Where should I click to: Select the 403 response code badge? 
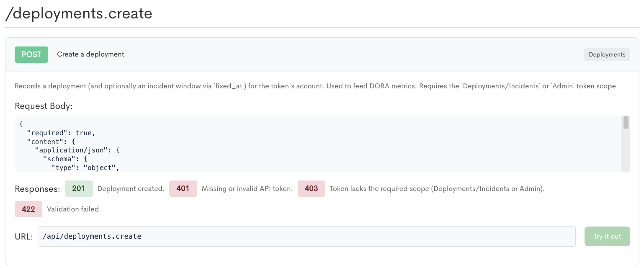[x=312, y=188]
